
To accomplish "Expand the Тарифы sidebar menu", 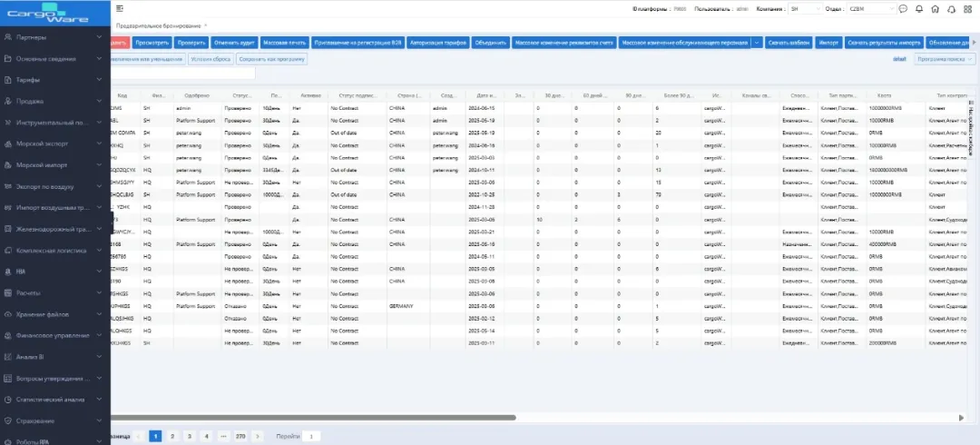I will tap(54, 80).
